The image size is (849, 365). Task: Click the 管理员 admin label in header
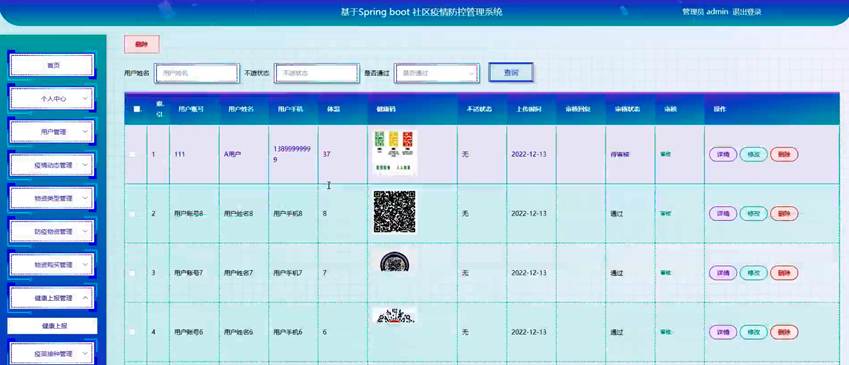pyautogui.click(x=705, y=12)
